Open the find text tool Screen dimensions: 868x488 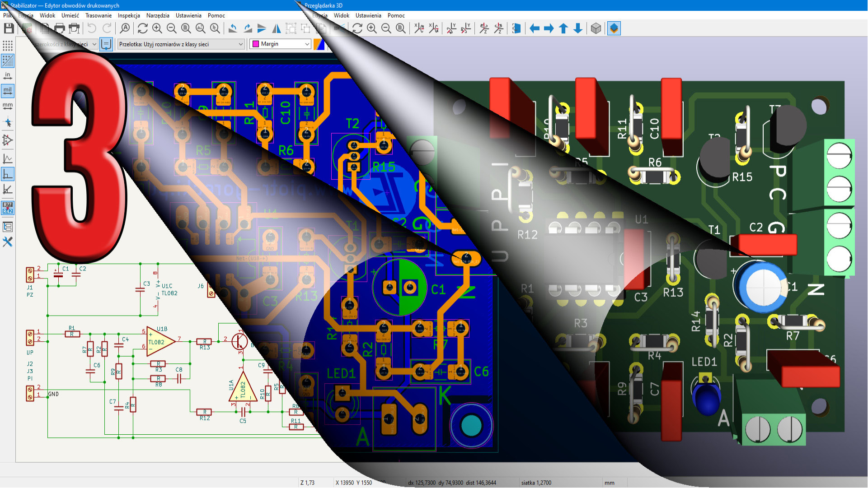(125, 28)
